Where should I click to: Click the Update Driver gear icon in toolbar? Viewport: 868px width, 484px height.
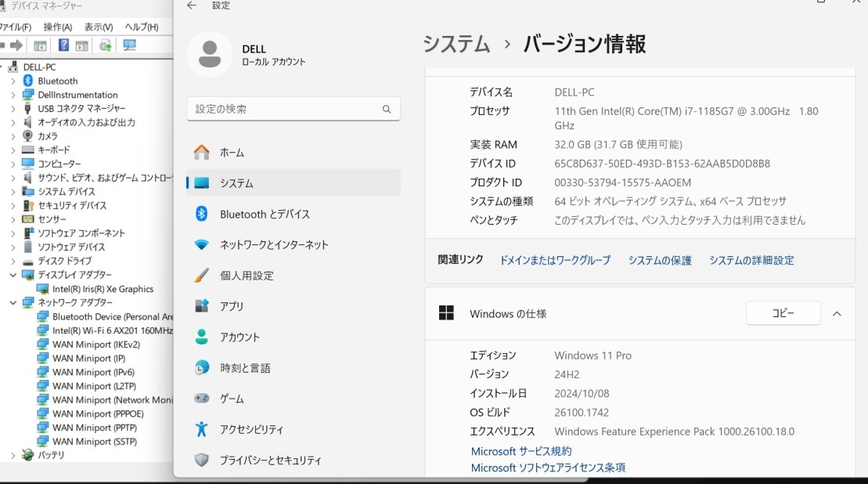click(x=105, y=45)
